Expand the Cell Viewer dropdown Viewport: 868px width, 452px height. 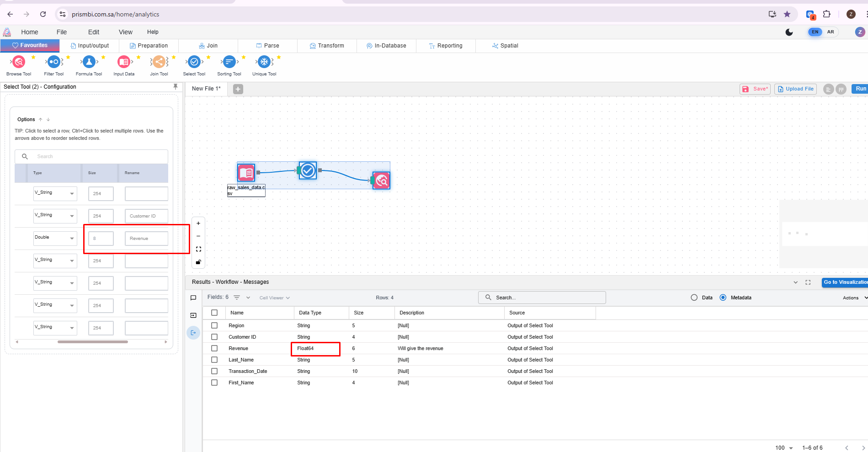point(274,298)
